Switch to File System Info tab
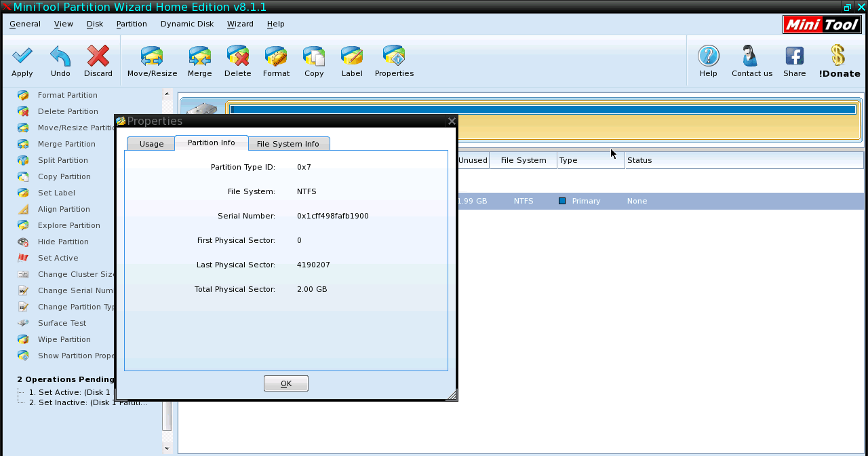This screenshot has width=868, height=456. click(288, 144)
